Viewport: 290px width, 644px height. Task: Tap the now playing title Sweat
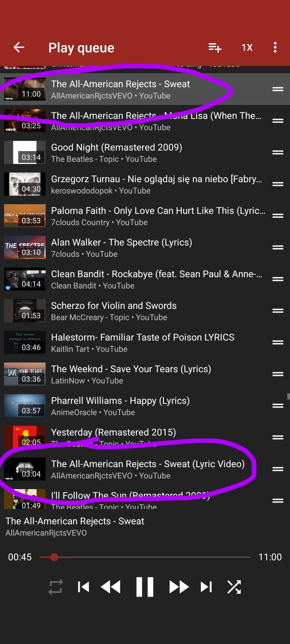[x=75, y=521]
